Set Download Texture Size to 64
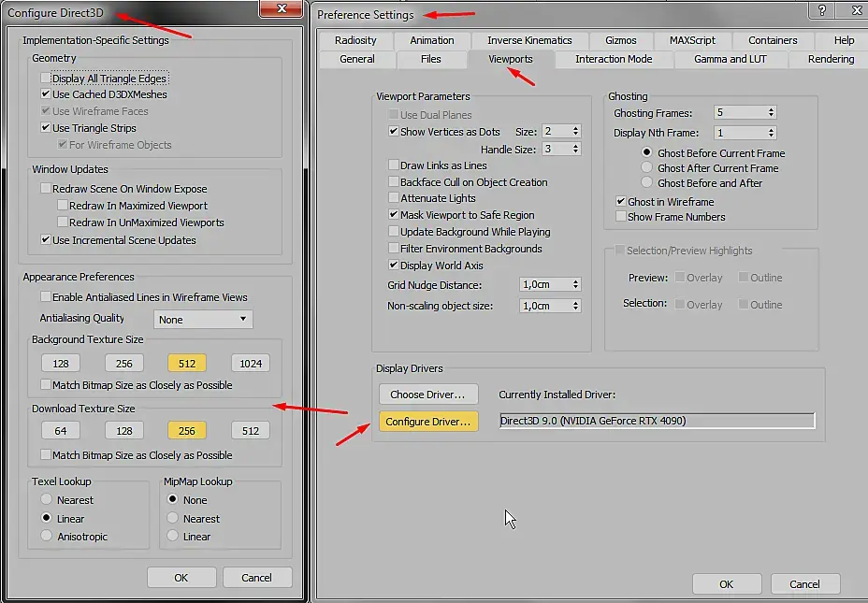The height and width of the screenshot is (603, 868). click(x=61, y=430)
